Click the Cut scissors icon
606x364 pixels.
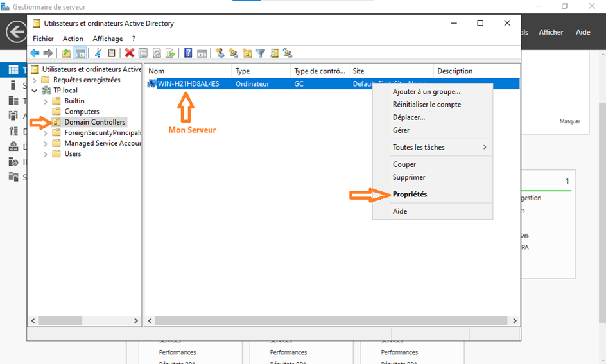pos(98,53)
